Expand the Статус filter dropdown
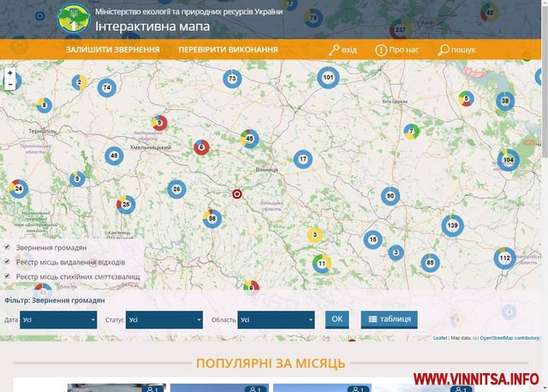Viewport: 548px width, 392px height. point(164,320)
